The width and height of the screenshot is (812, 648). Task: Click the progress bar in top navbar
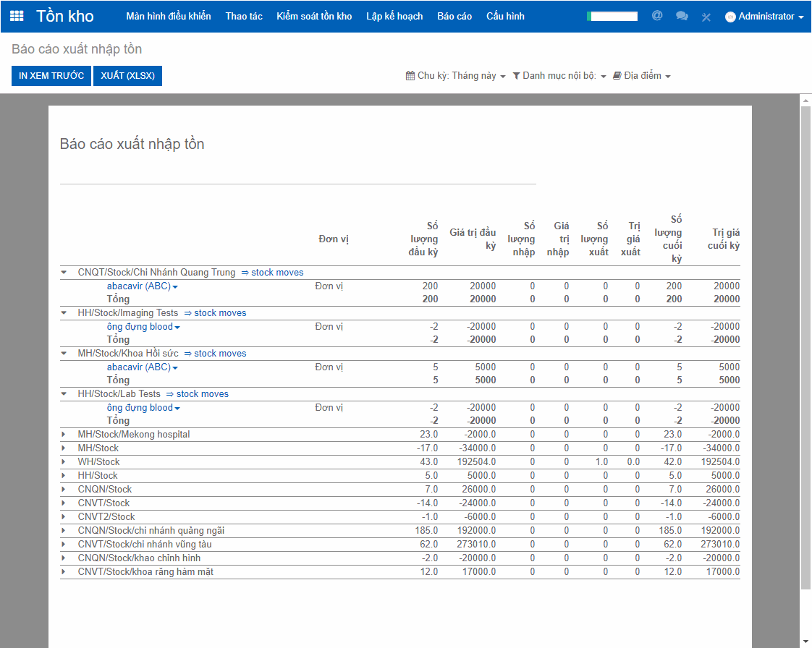coord(612,16)
